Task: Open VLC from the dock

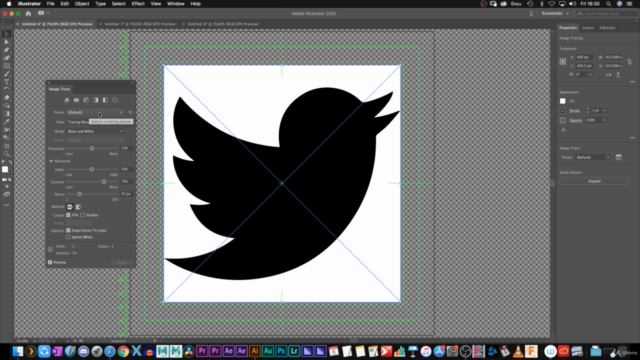Action: [x=518, y=351]
